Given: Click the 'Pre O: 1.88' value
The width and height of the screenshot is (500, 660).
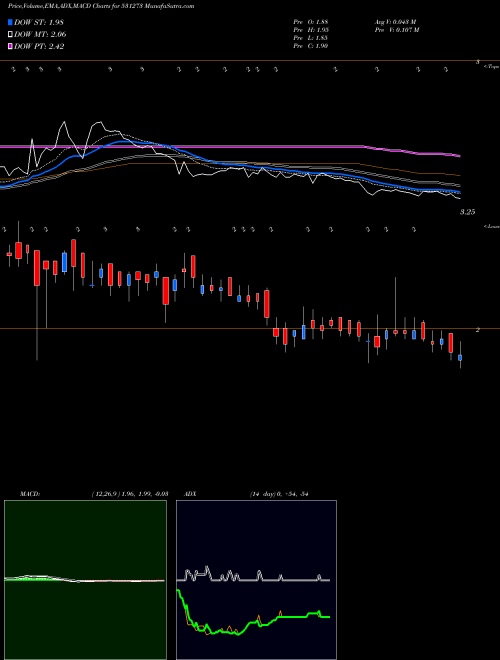Looking at the screenshot, I should [311, 22].
